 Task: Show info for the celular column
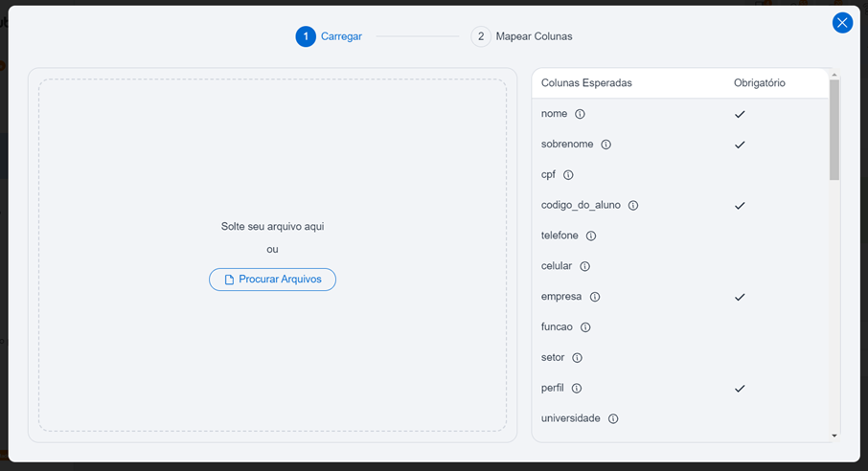click(584, 266)
